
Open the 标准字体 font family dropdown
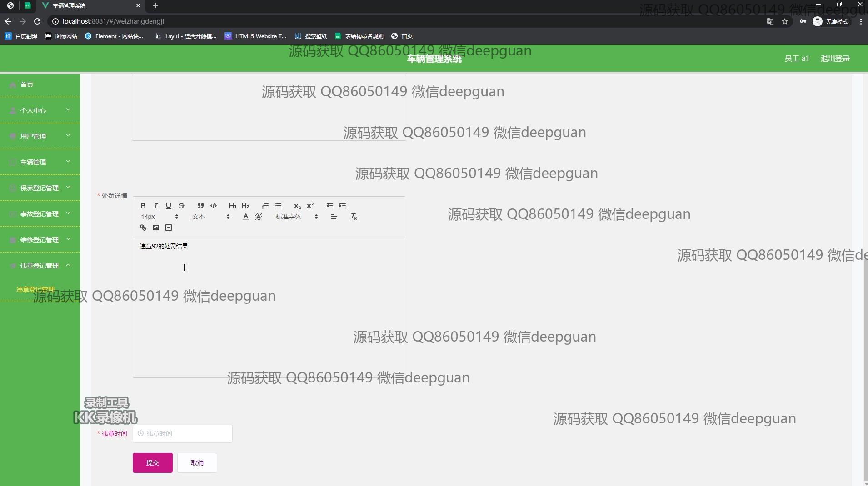point(296,217)
